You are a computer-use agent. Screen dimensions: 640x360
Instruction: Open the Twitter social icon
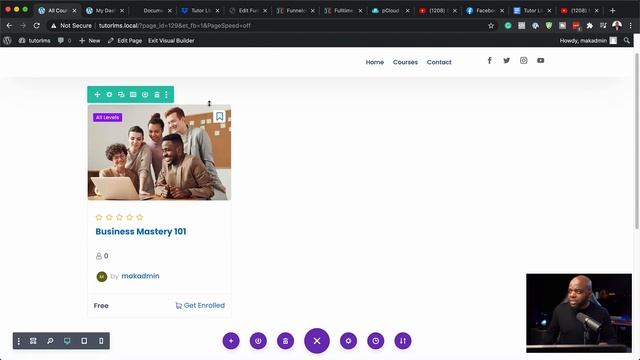pyautogui.click(x=507, y=60)
